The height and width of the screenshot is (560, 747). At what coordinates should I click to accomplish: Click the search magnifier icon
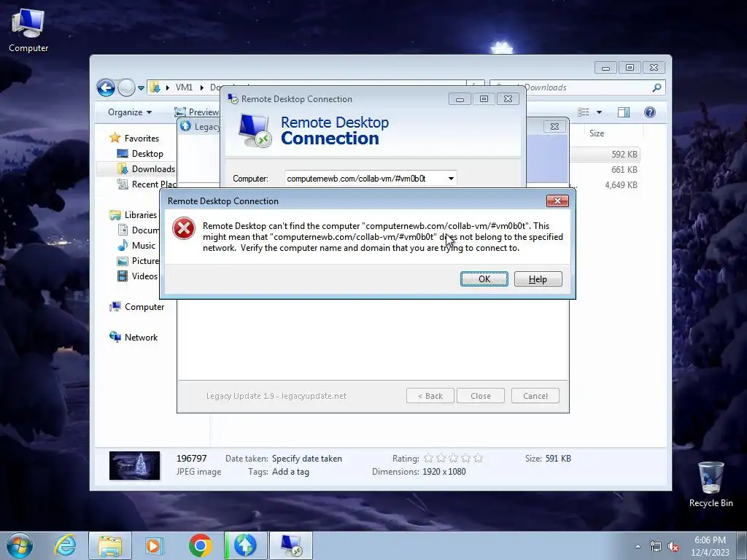coord(657,87)
